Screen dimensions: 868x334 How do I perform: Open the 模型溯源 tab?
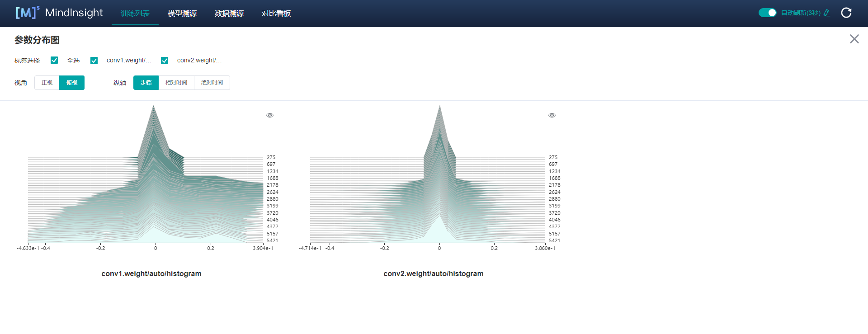pyautogui.click(x=182, y=13)
